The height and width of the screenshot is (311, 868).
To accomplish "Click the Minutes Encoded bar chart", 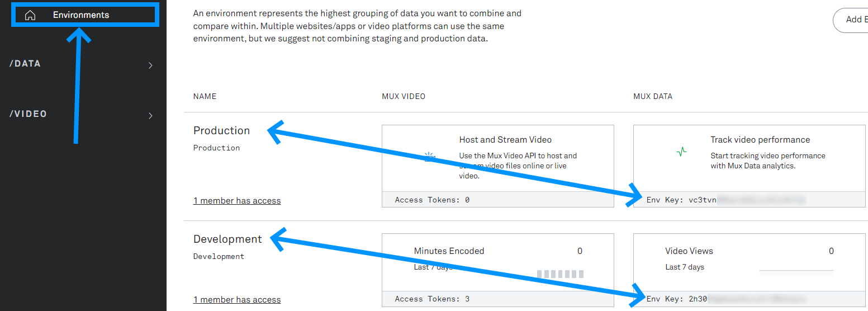I will 560,274.
